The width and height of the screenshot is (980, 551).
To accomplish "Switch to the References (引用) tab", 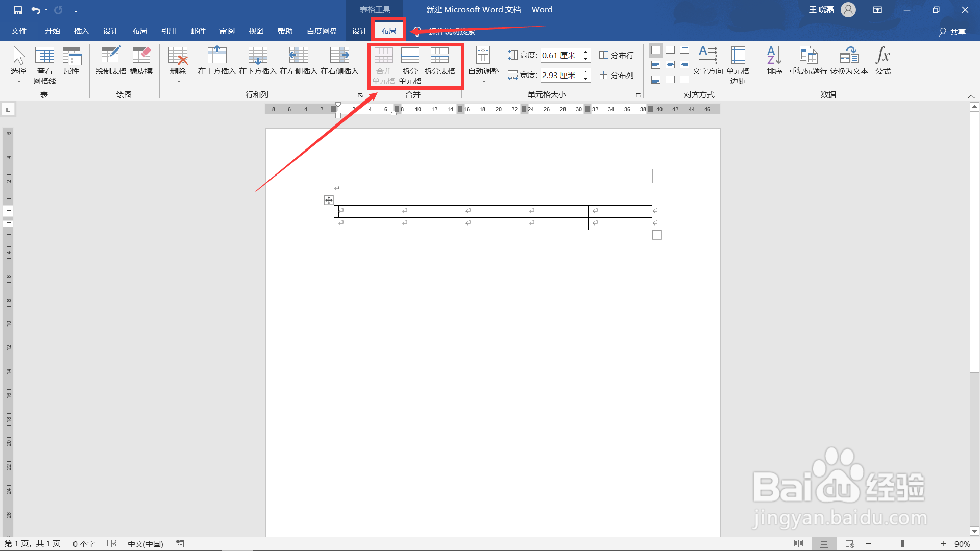I will [x=168, y=31].
